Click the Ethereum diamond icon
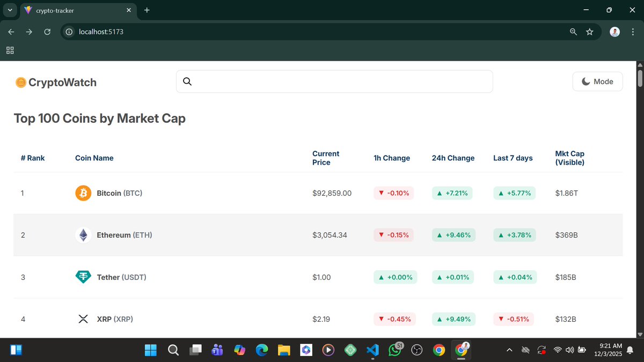Image resolution: width=644 pixels, height=362 pixels. 83,235
